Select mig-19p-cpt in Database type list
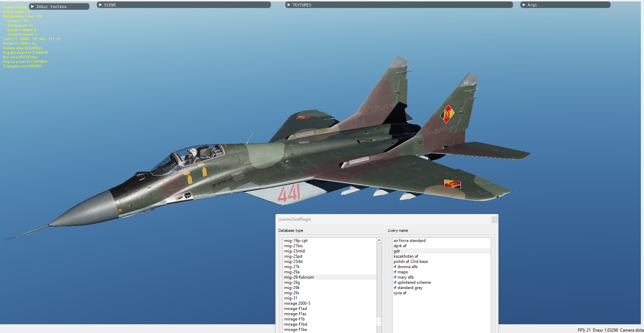Viewport: 644px width, 333px height. (329, 241)
